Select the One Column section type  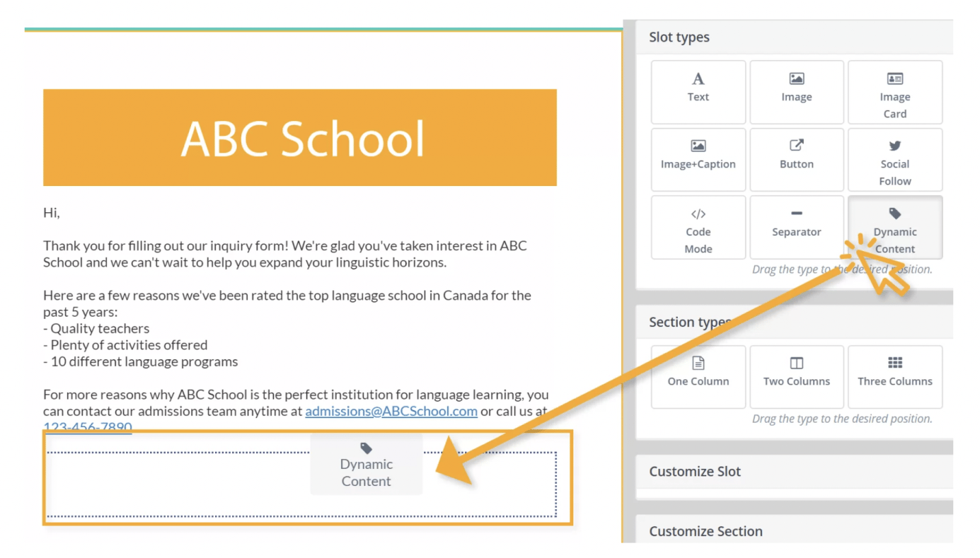[x=698, y=376]
